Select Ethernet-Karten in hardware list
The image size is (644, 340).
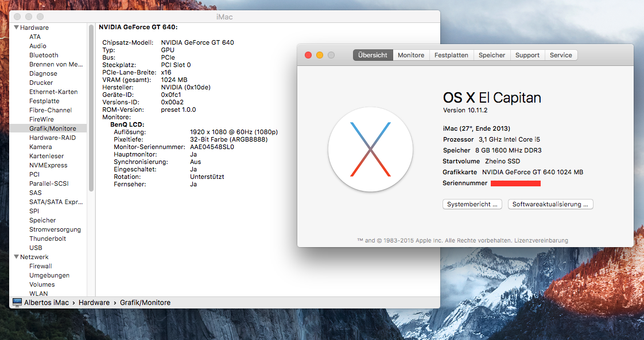click(53, 92)
